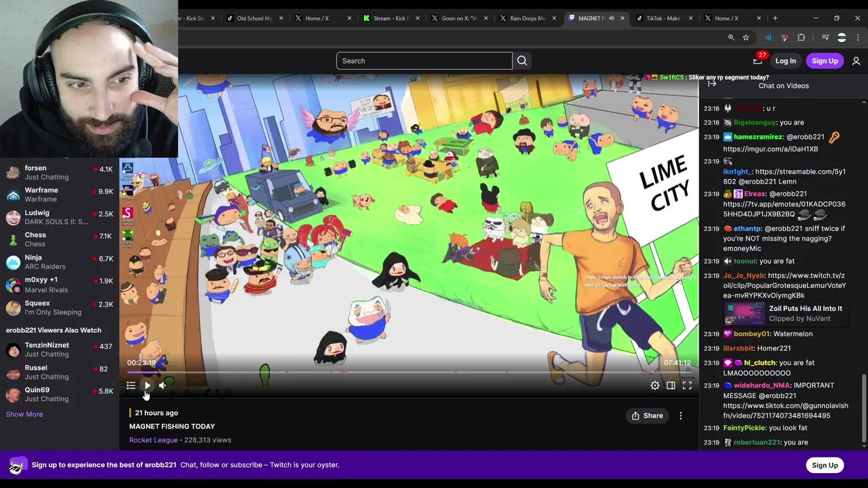Open a new browser tab
Screen dimensions: 868x488
pos(775,18)
